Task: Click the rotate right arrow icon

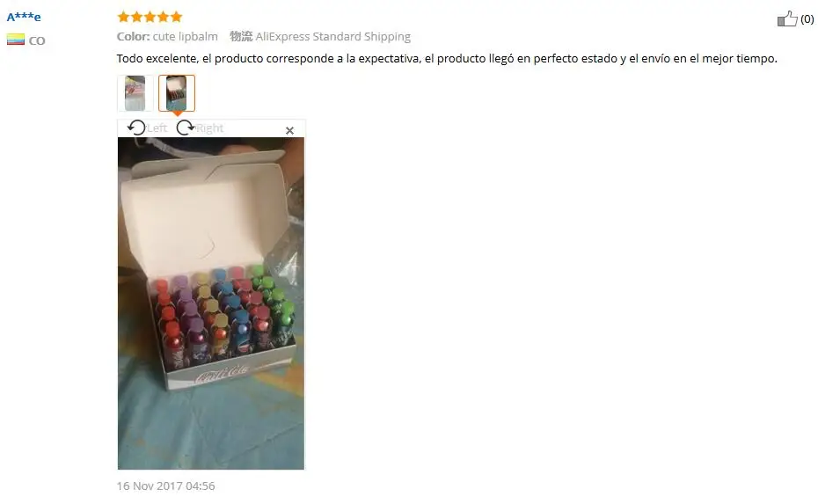Action: coord(186,128)
